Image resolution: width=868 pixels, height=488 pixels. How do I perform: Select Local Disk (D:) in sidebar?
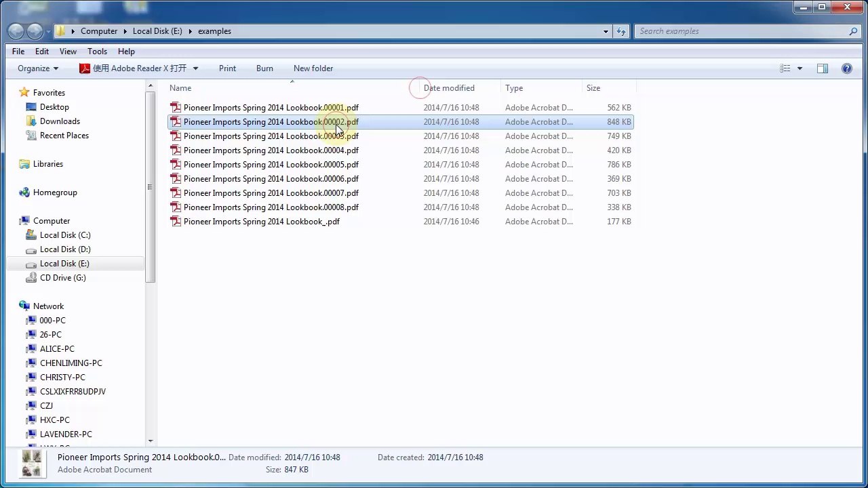(65, 249)
